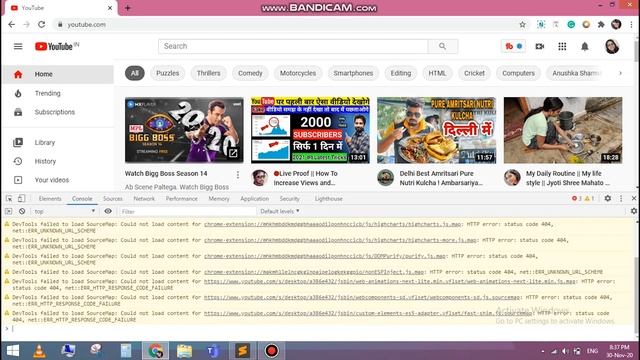This screenshot has width=640, height=360.
Task: Select the Cricket filter chip
Action: click(x=474, y=73)
